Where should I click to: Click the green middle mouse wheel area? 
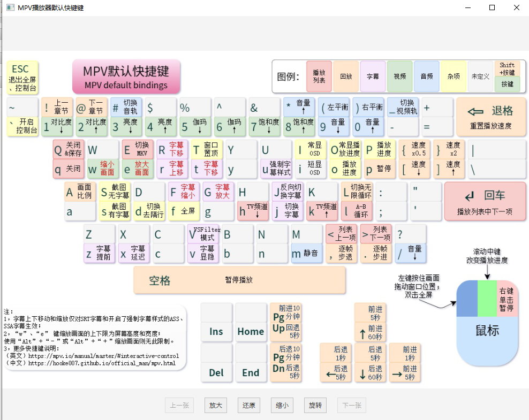point(487,299)
